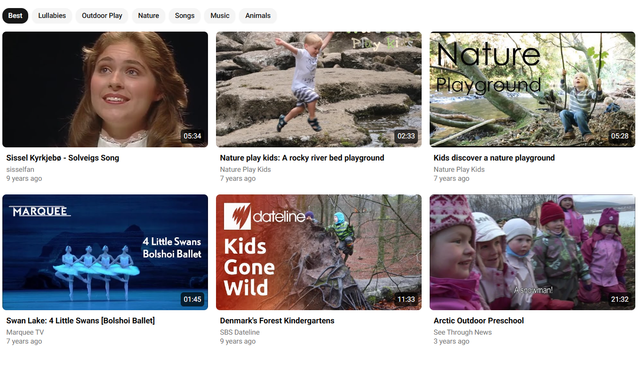Viewport: 640px width, 370px height.
Task: Switch to the Lullabies filter chip
Action: point(52,16)
